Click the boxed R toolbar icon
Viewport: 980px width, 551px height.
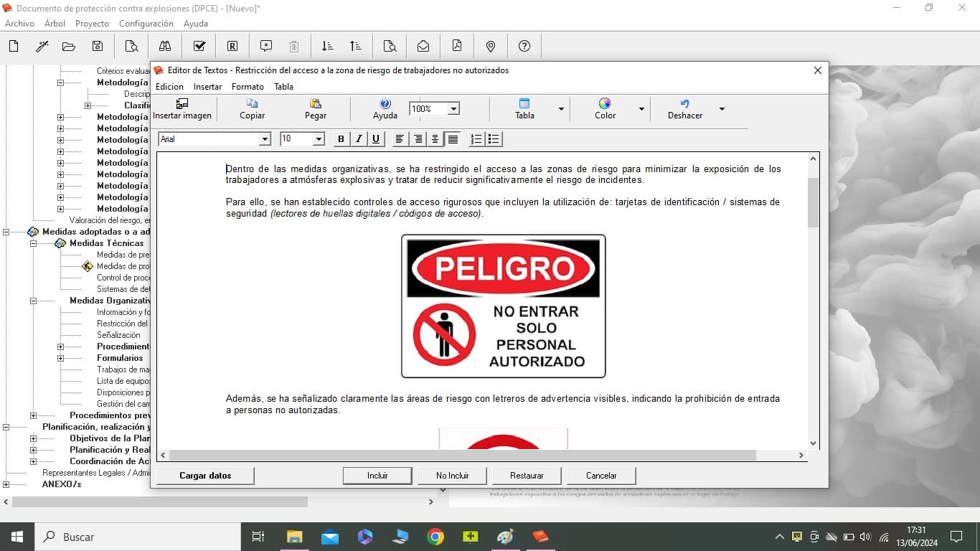tap(232, 46)
